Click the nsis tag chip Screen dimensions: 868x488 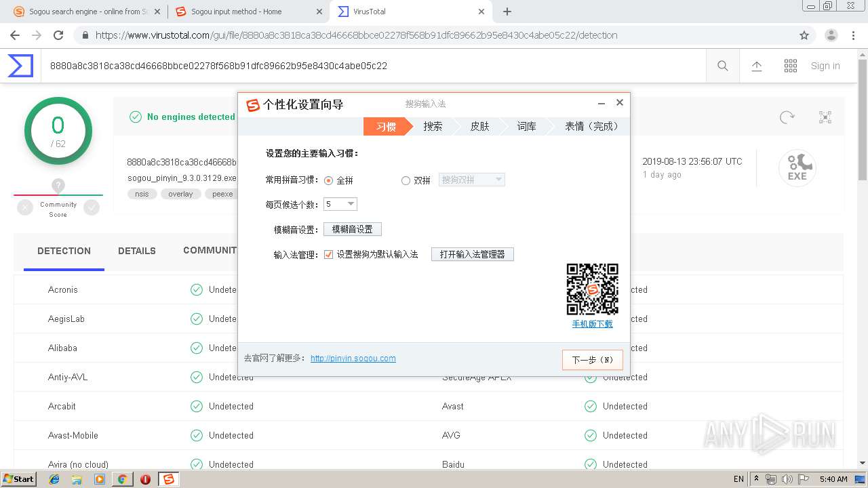[142, 194]
